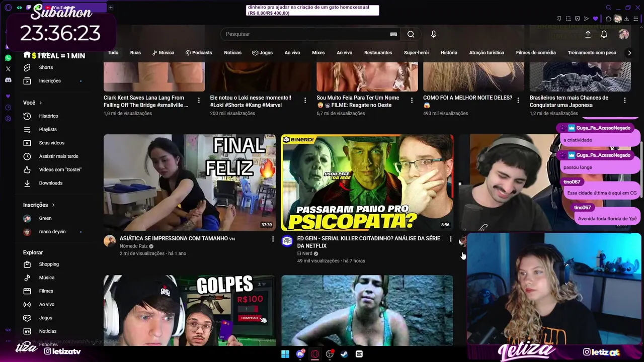Expand the Você section chevron
This screenshot has height=362, width=644.
click(x=41, y=103)
